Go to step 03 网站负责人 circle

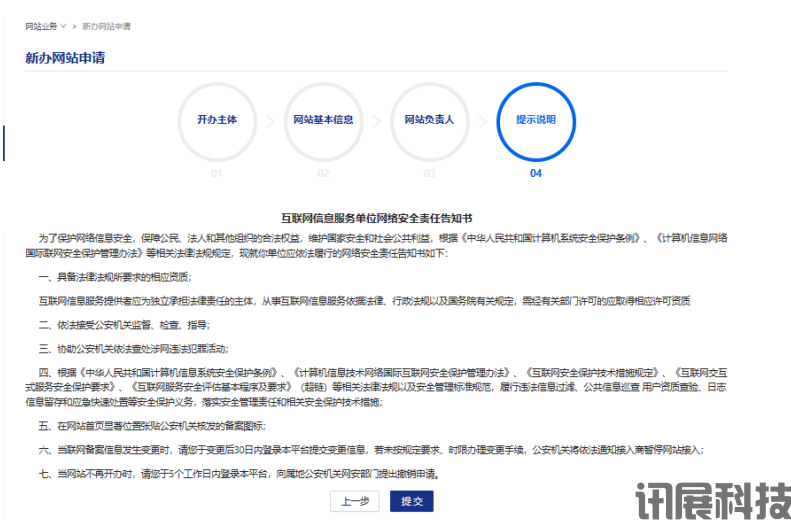click(429, 122)
